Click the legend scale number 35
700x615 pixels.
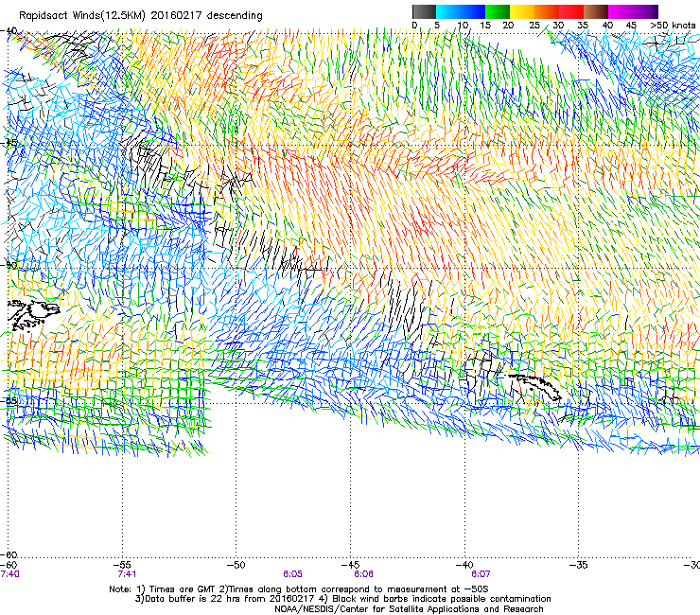tap(583, 26)
